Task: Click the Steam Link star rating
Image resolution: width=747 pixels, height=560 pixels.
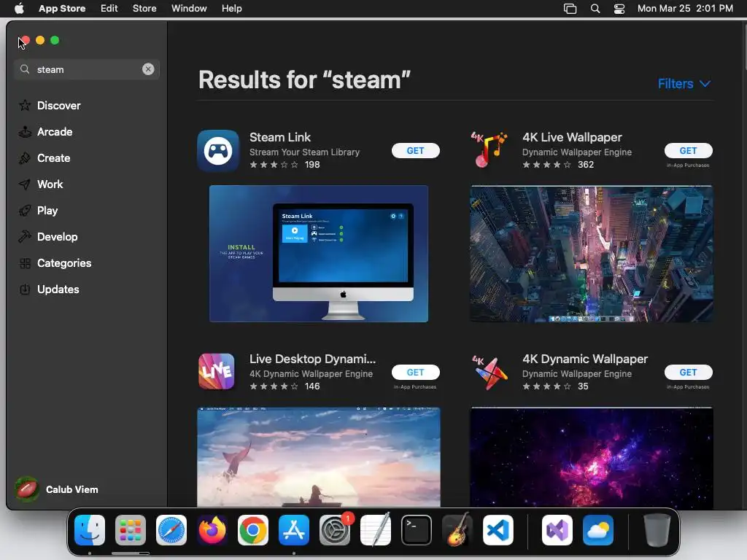Action: click(x=274, y=165)
